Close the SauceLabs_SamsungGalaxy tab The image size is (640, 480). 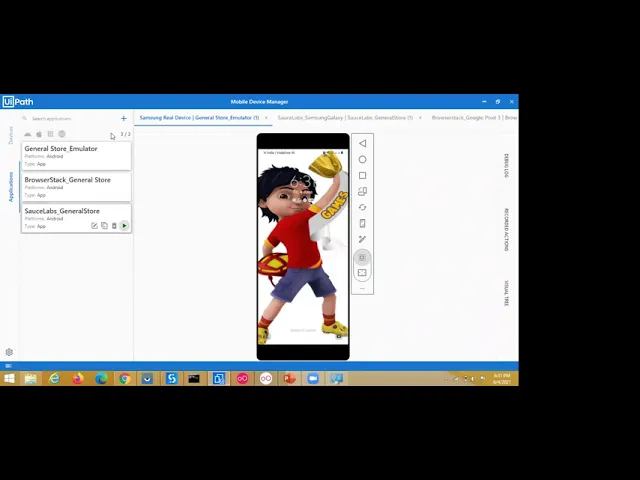click(420, 118)
